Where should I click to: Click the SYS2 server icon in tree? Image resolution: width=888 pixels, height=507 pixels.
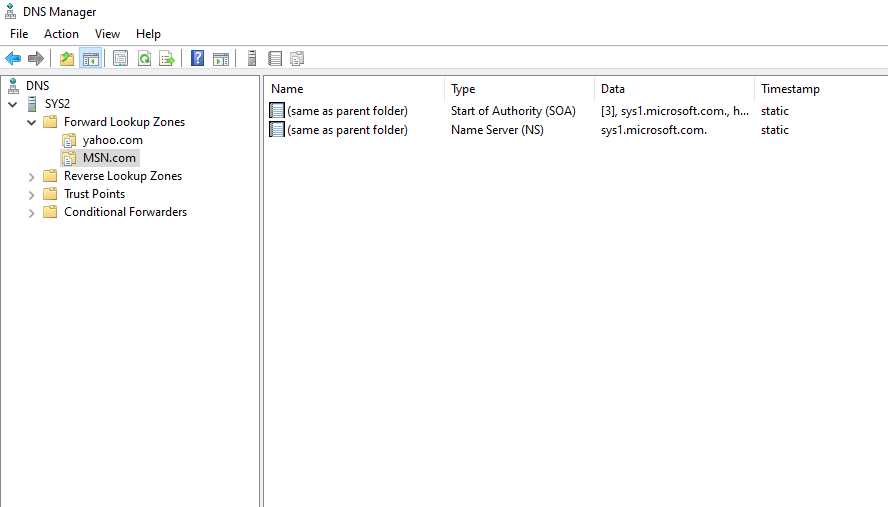click(32, 104)
